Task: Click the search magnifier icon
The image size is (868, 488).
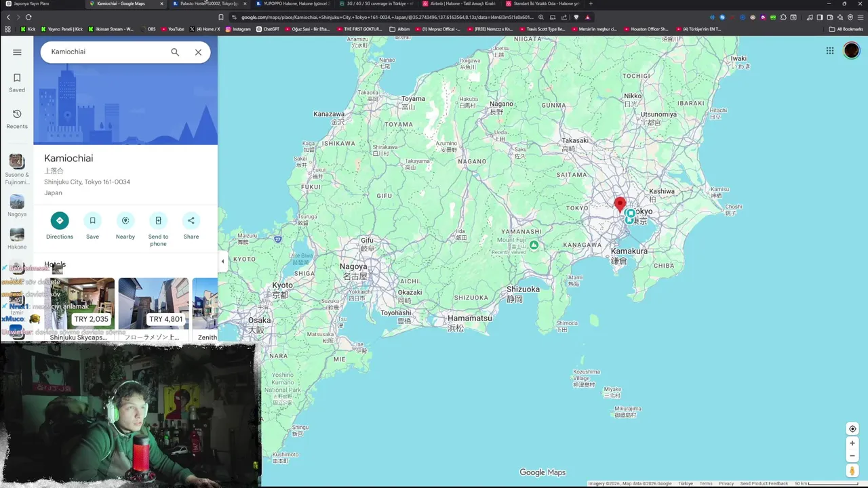Action: tap(175, 52)
